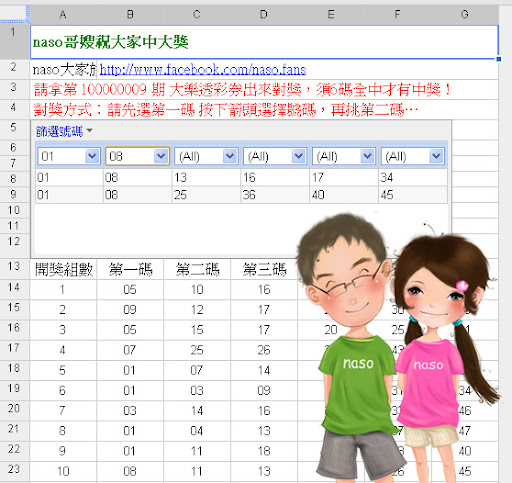The image size is (512, 483).
Task: Select row 1 header
Action: tap(15, 42)
